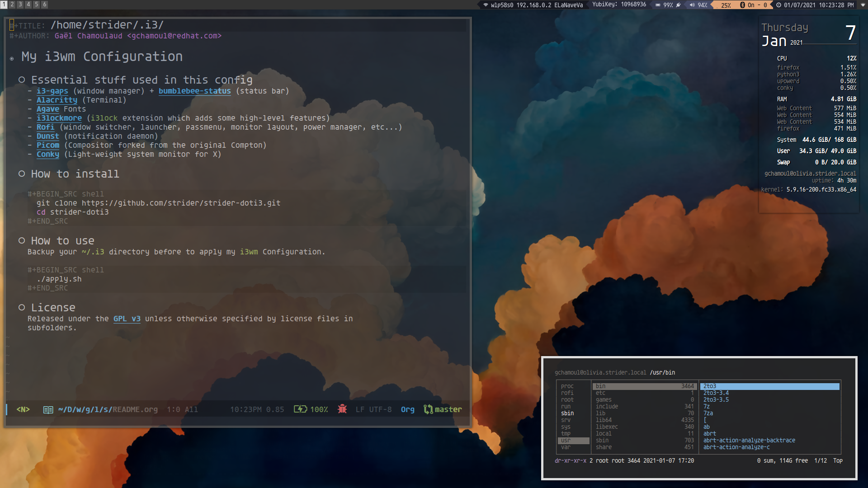Switch to workspace 5

pos(37,5)
